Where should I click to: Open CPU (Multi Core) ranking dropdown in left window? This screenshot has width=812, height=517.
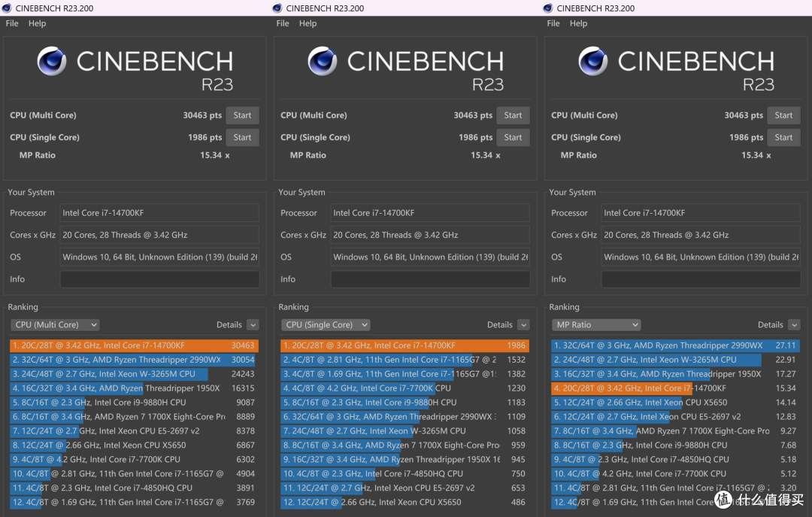(x=55, y=324)
